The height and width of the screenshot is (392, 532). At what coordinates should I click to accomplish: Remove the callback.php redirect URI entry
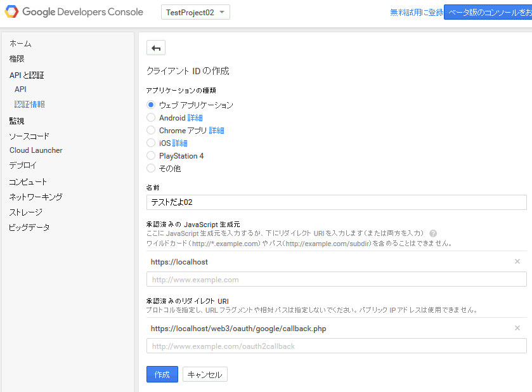[517, 328]
